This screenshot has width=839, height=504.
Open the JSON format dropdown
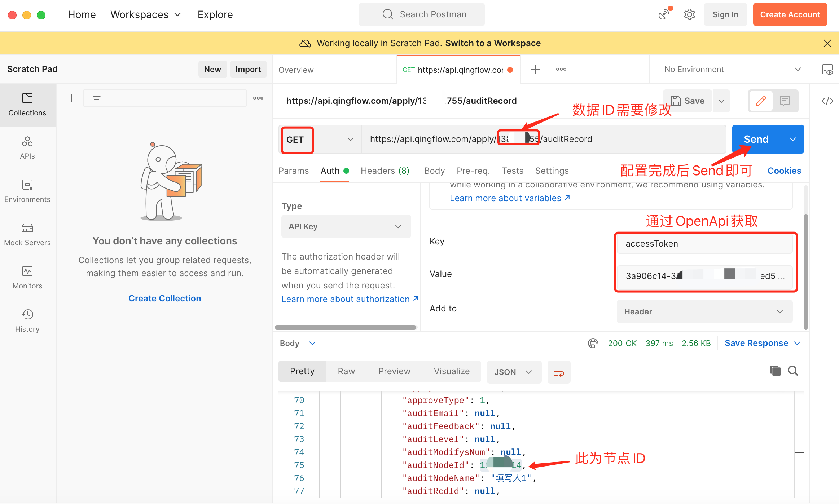[514, 372]
